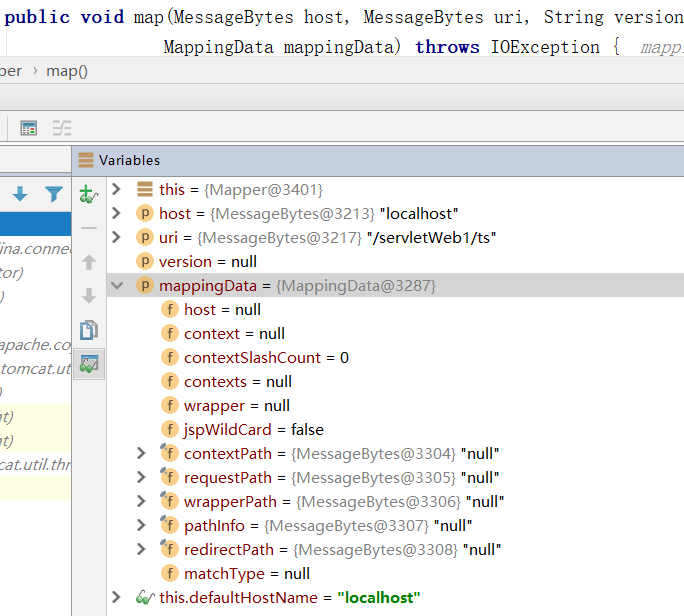Select the 'wrapper = null' row
684x616 pixels.
(395, 406)
